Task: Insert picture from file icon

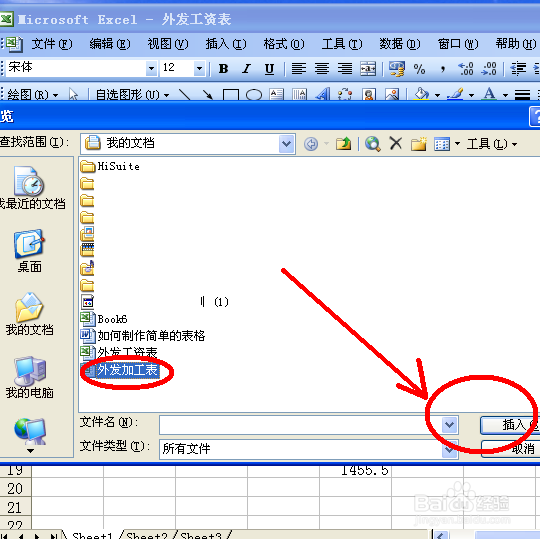Action: [x=392, y=94]
